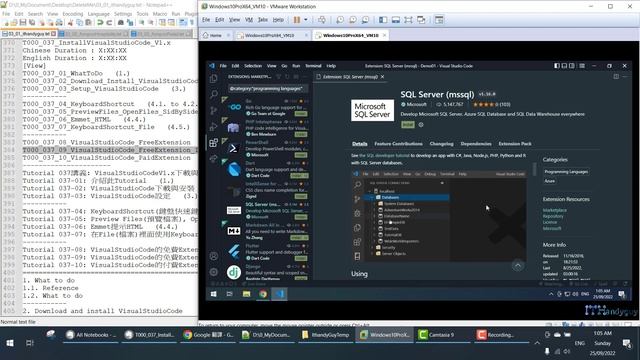Click the VMware console view icon
The image size is (640, 360).
[x=439, y=20]
